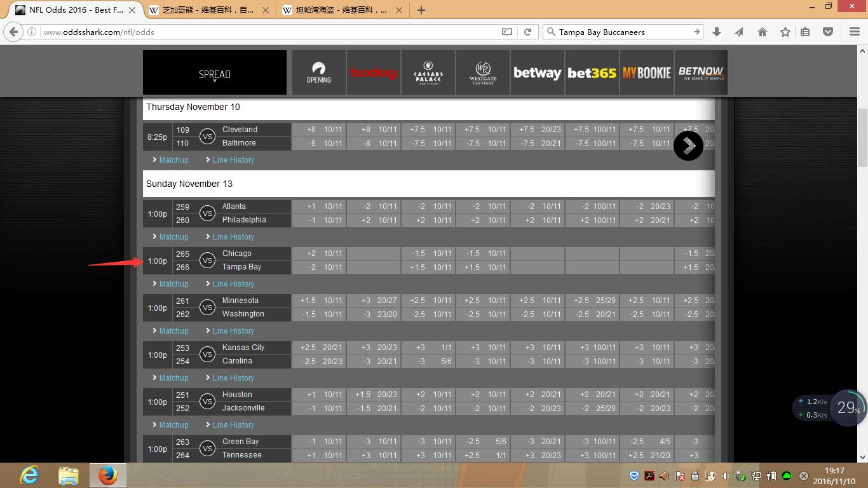Bookmark this page with the star icon
The image size is (868, 488).
click(785, 32)
